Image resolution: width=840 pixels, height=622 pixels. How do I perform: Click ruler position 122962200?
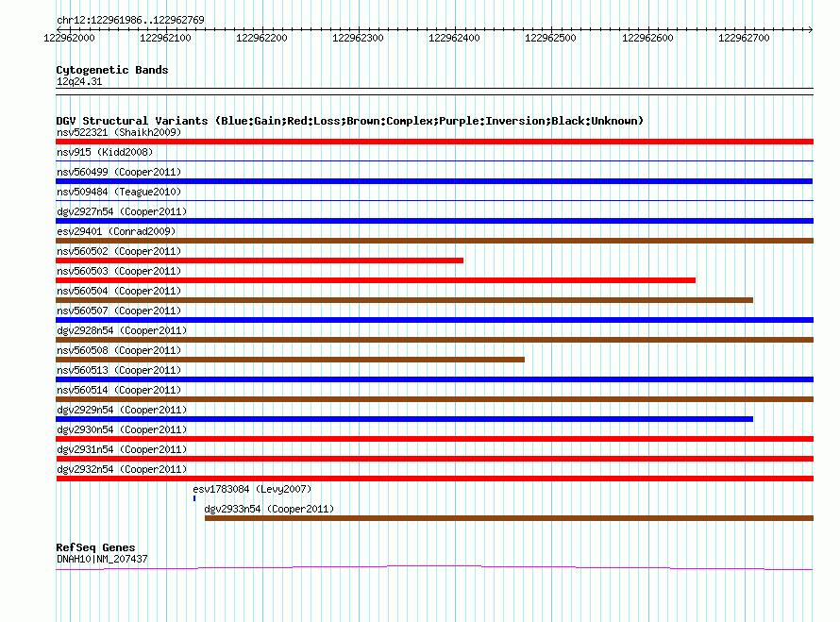click(262, 38)
